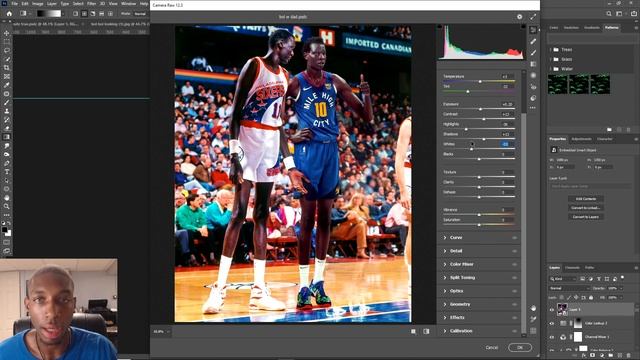Toggle Split Toning panel visibility eye

pos(514,278)
